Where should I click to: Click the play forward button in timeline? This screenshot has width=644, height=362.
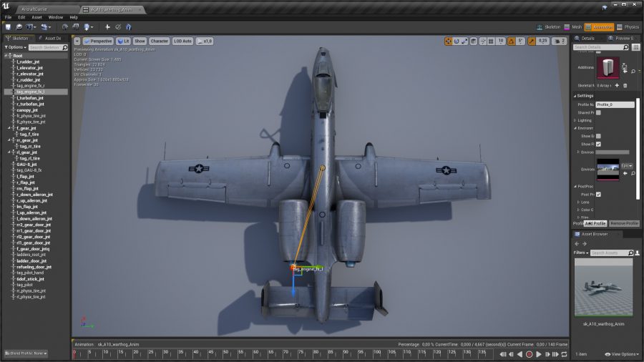[x=539, y=354]
